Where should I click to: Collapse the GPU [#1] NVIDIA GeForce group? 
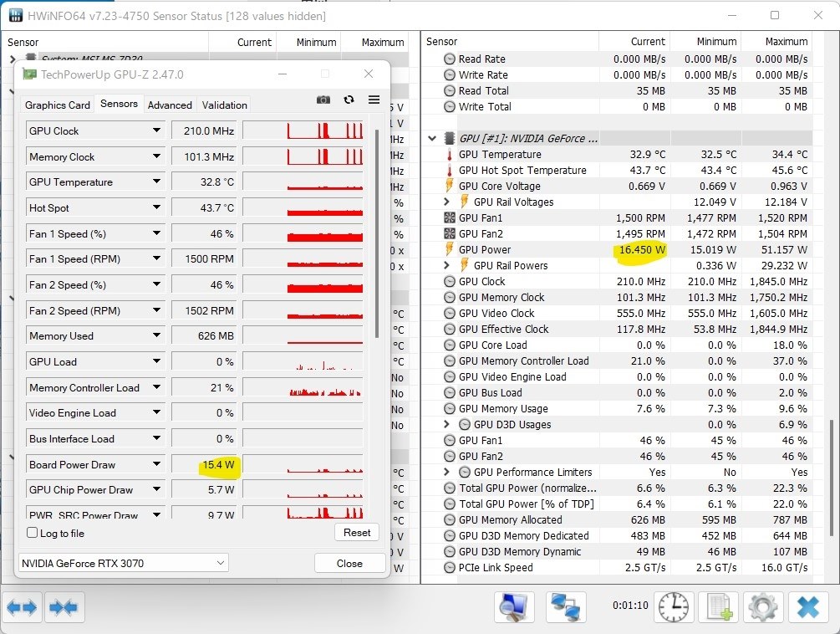coord(432,138)
